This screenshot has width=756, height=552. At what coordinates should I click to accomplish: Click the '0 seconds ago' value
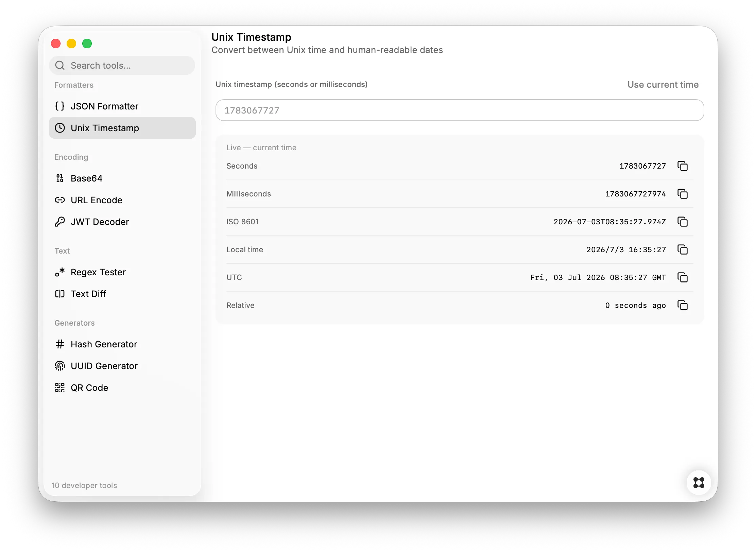[x=635, y=305]
